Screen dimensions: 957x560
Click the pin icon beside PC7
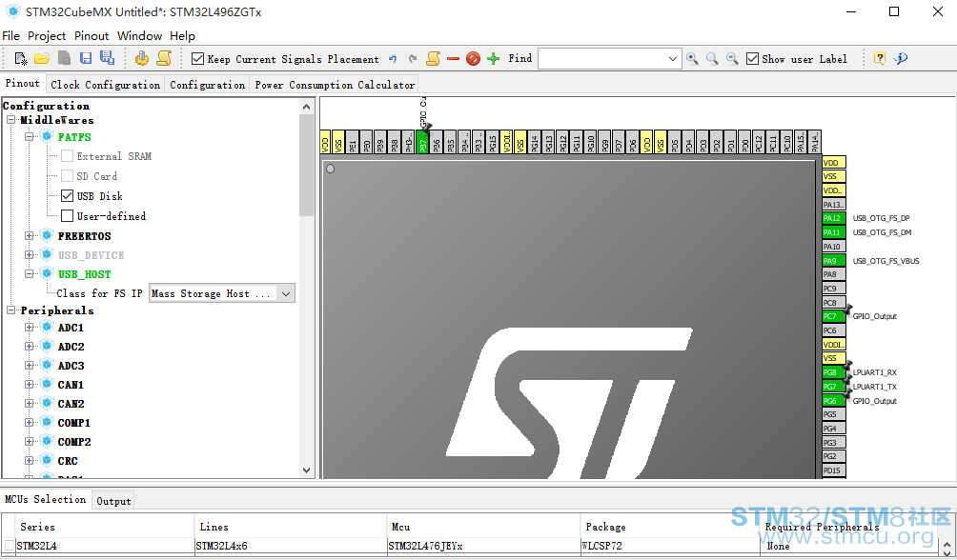click(847, 311)
